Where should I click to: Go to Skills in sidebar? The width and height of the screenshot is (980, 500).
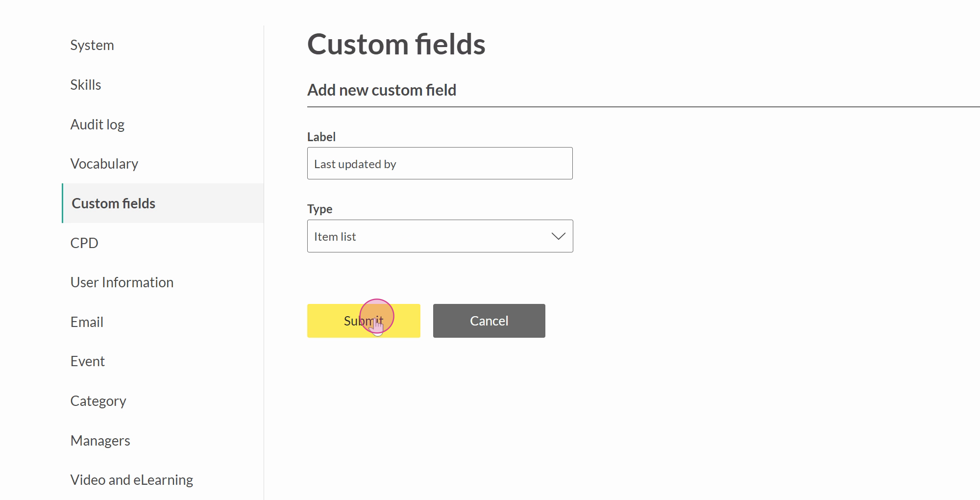86,85
